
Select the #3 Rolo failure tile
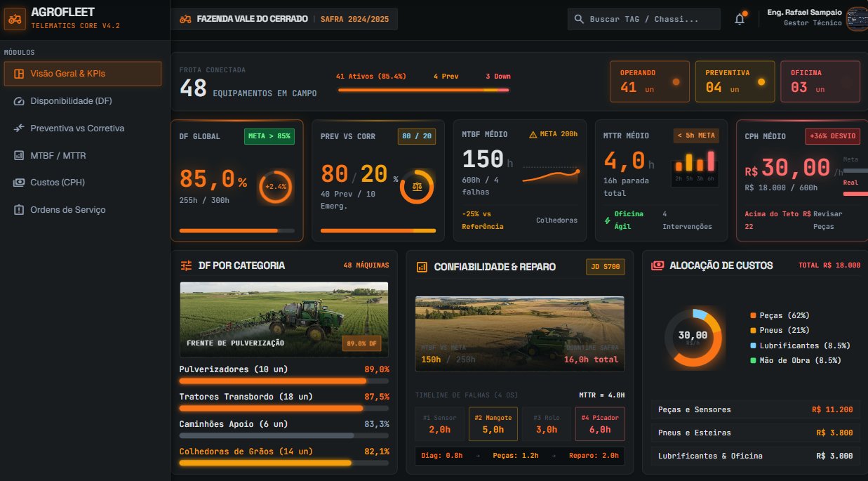547,424
